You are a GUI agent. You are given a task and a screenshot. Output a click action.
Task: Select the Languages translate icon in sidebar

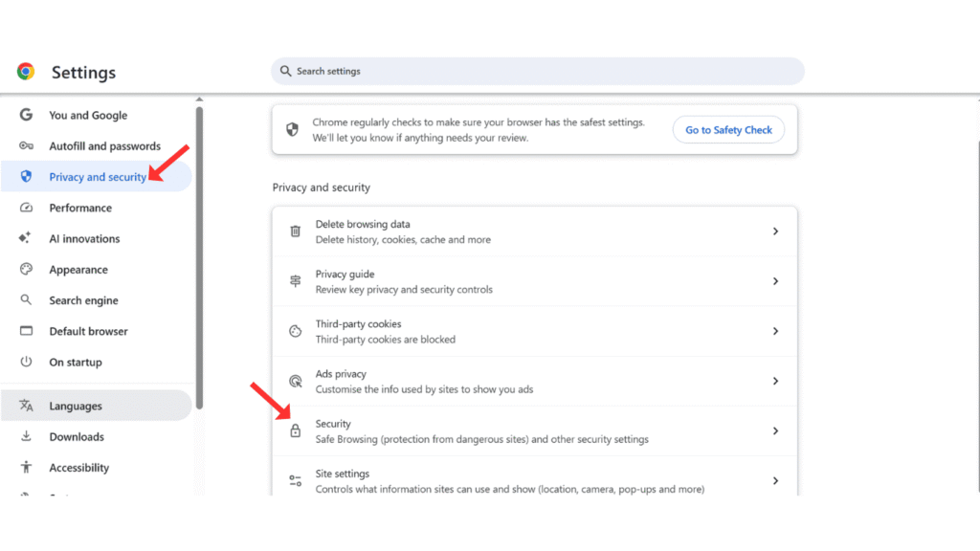point(26,405)
